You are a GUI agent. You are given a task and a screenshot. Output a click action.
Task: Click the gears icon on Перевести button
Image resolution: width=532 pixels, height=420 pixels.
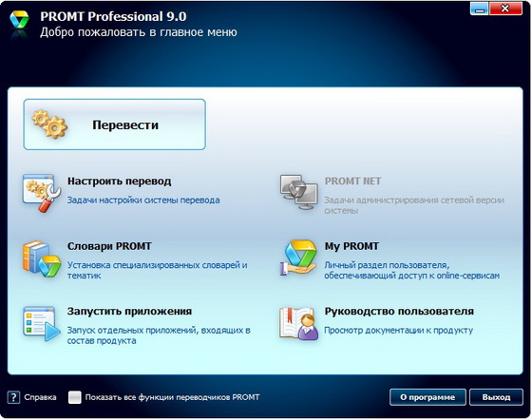point(49,124)
